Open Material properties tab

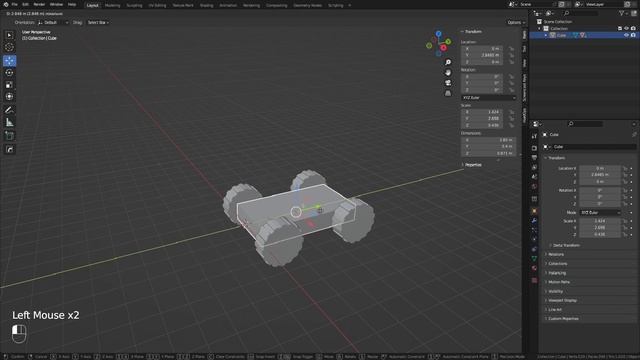click(x=534, y=268)
